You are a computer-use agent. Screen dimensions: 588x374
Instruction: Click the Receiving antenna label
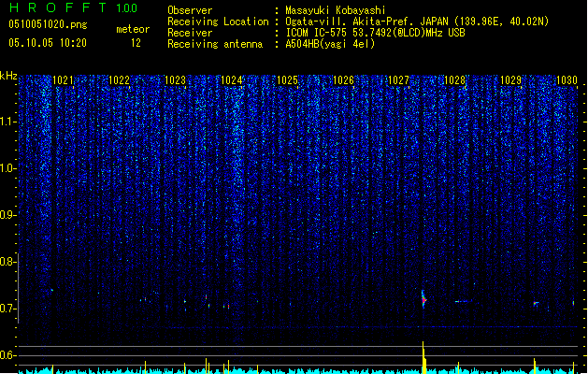[x=215, y=44]
